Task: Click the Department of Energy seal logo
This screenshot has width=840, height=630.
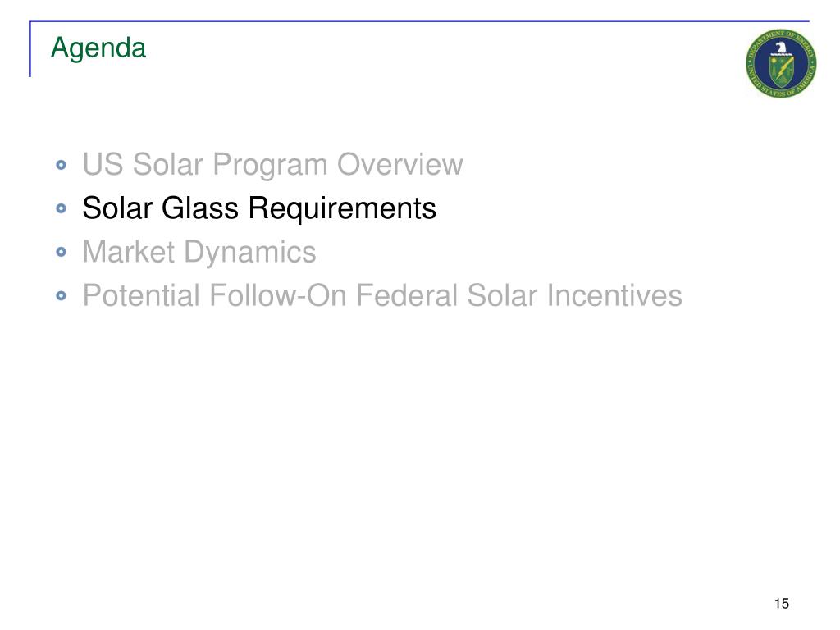Action: point(781,63)
